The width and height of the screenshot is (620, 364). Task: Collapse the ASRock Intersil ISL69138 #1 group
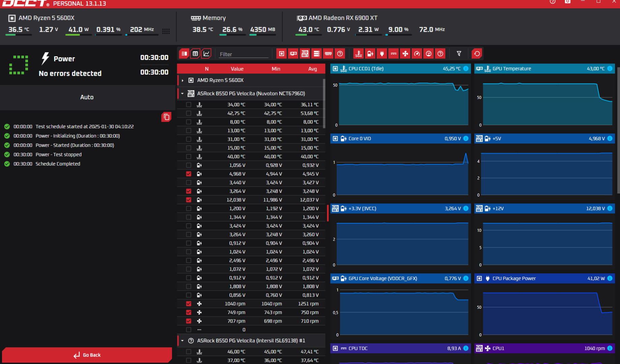[182, 341]
